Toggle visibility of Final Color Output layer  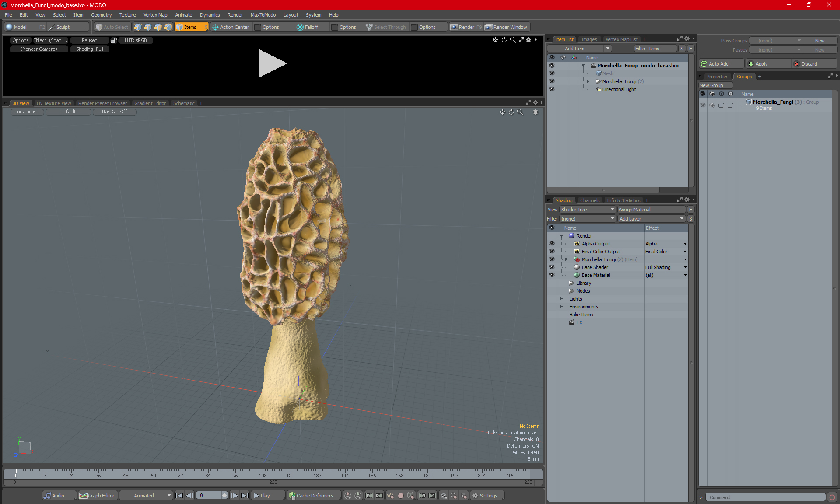[x=552, y=252]
